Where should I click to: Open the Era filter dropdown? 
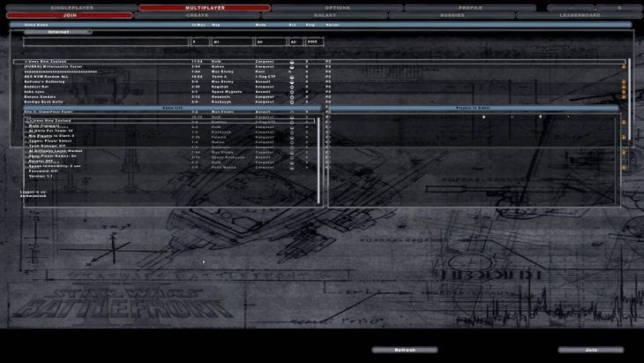(296, 42)
